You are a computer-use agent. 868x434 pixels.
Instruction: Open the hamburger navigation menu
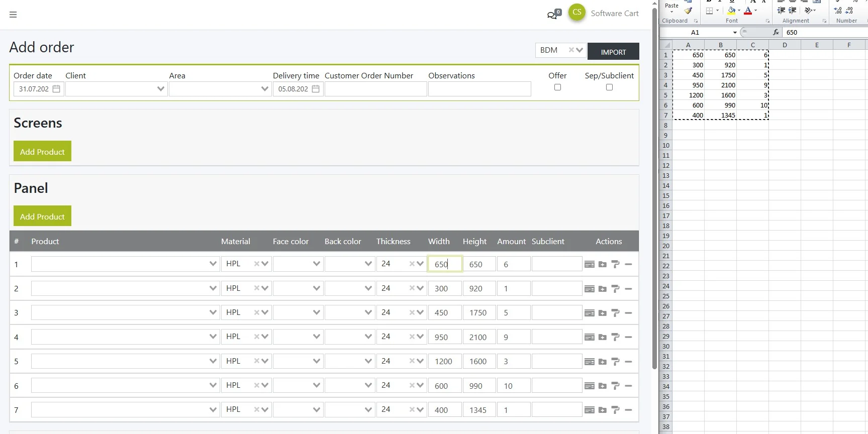[x=13, y=15]
